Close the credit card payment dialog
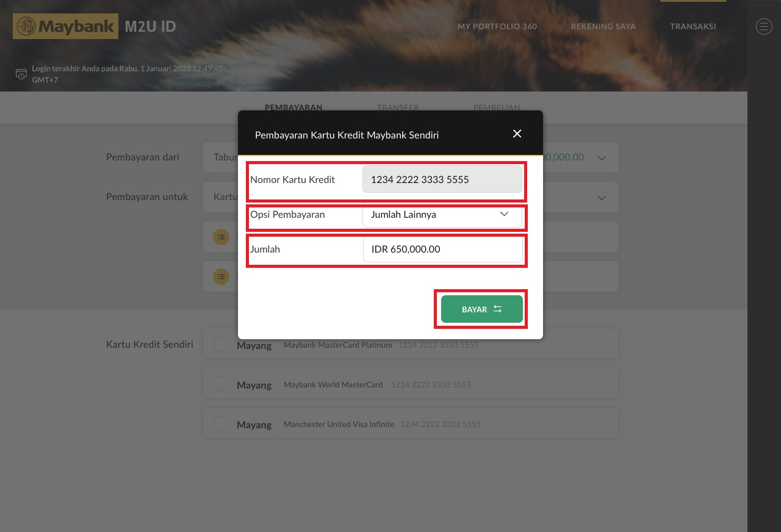 [x=517, y=134]
